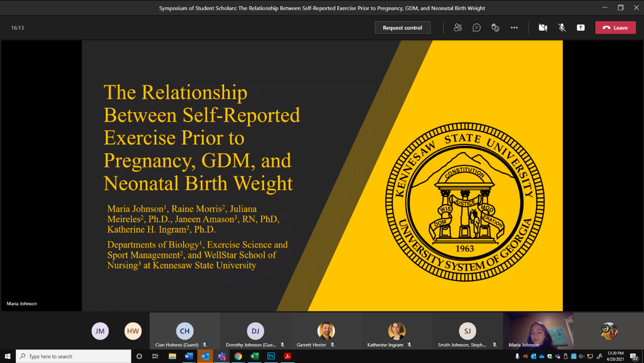Viewport: 644px width, 363px height.
Task: Show the participants panel
Action: (x=458, y=28)
